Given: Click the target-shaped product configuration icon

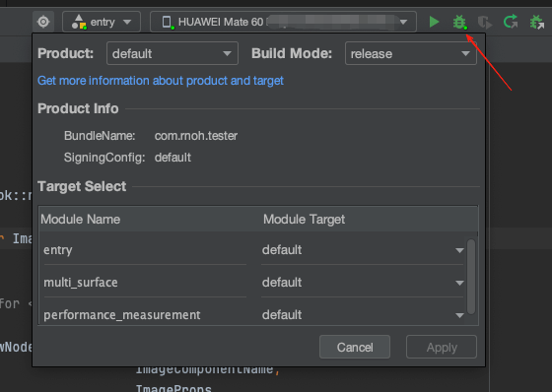Looking at the screenshot, I should (43, 22).
